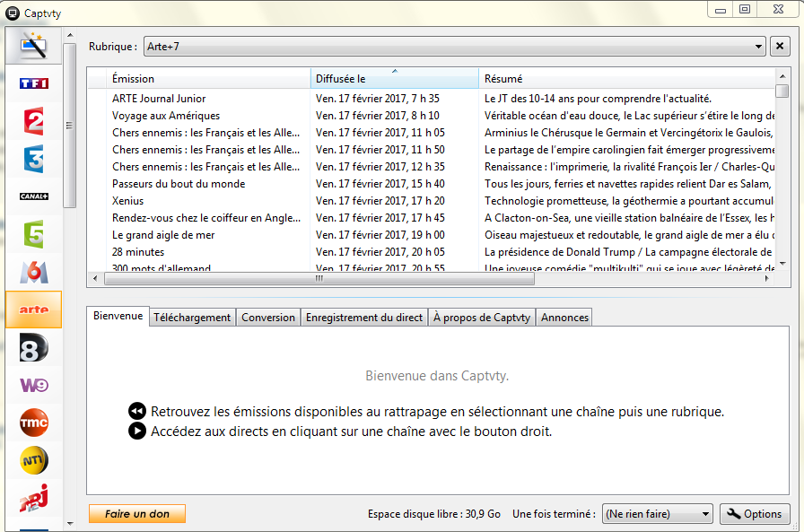Expand the Rubrique Arte+7 dropdown

click(x=758, y=47)
